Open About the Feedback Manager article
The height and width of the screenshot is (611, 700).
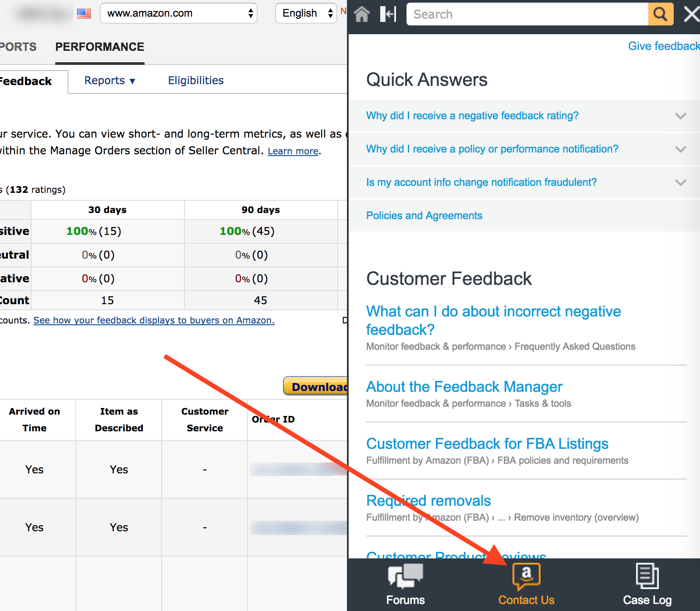(464, 387)
